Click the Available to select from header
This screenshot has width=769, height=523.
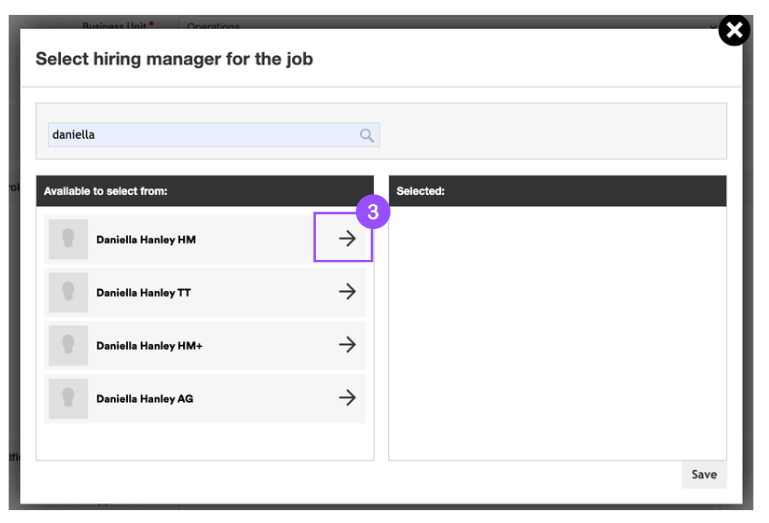(x=106, y=191)
